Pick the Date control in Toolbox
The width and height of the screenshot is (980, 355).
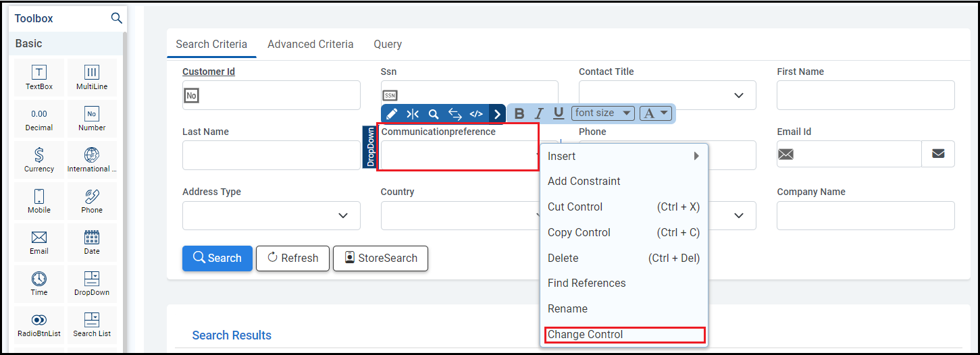tap(92, 242)
